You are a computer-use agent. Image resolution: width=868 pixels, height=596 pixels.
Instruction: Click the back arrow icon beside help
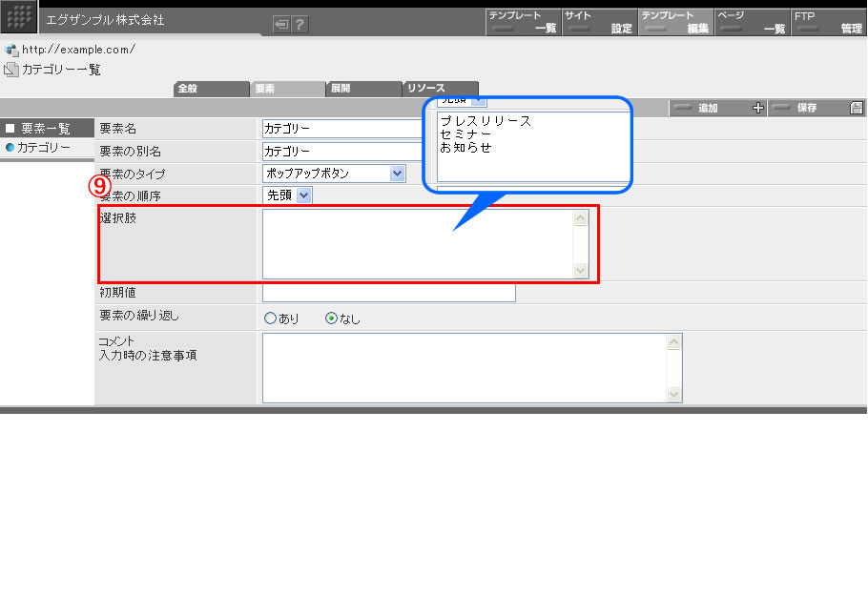pos(281,25)
